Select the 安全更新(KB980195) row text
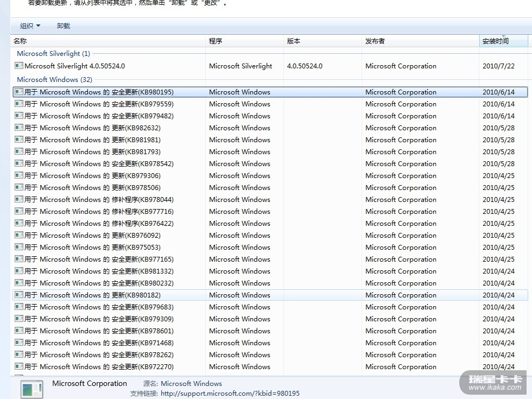The width and height of the screenshot is (532, 399). coord(99,92)
